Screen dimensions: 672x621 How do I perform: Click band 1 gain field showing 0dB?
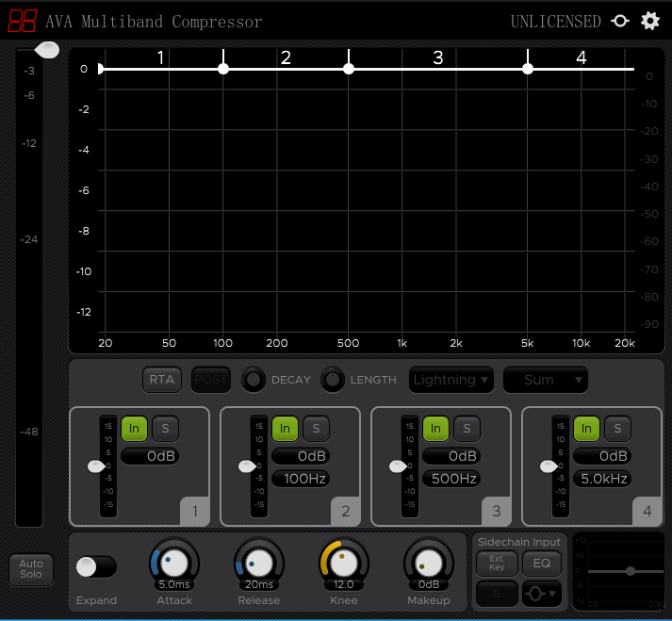click(x=150, y=456)
